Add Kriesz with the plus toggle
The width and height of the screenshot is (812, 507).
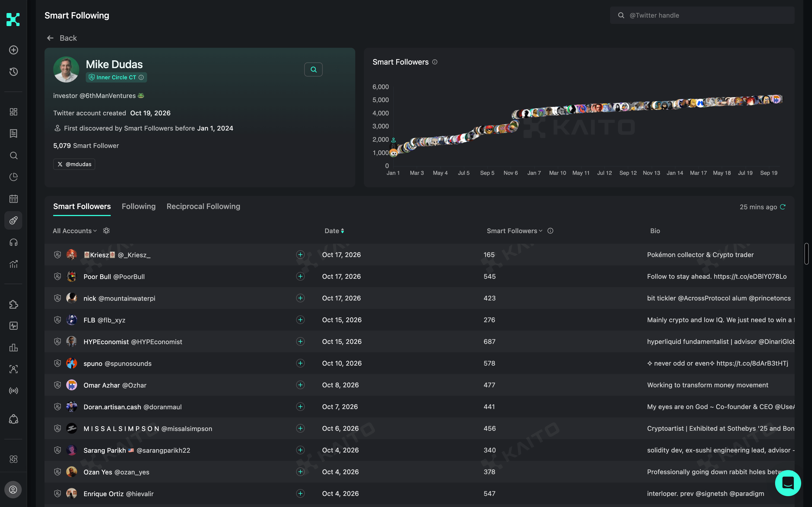(x=300, y=255)
